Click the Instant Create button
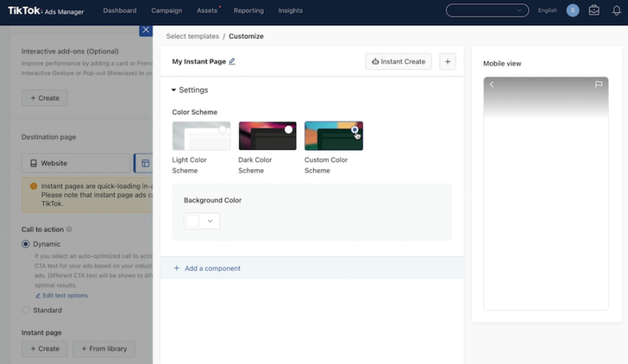The width and height of the screenshot is (628, 364). (x=398, y=61)
